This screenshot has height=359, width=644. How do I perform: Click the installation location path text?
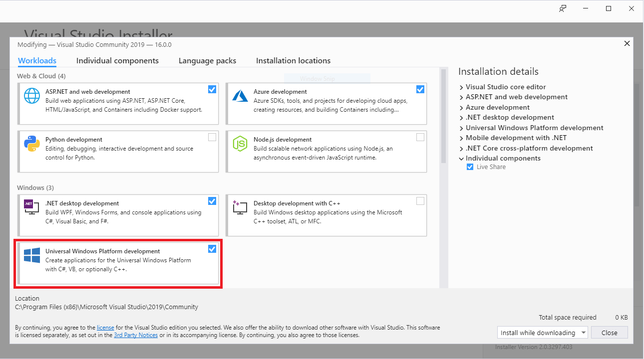(x=107, y=307)
